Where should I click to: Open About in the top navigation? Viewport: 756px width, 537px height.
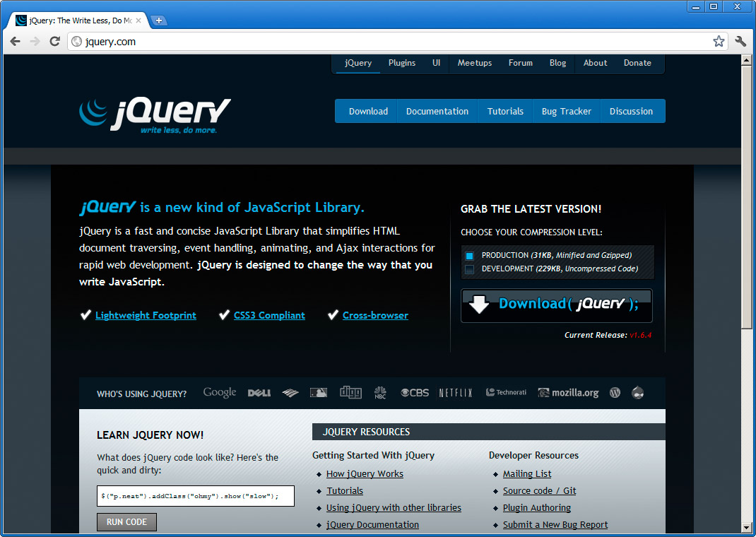click(596, 63)
